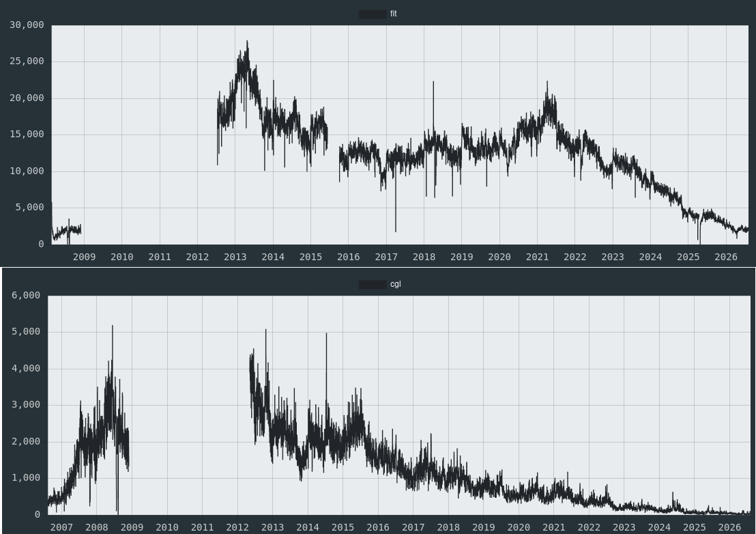Image resolution: width=756 pixels, height=534 pixels.
Task: Select 1,000 y-axis label in cgl chart
Action: pyautogui.click(x=26, y=478)
